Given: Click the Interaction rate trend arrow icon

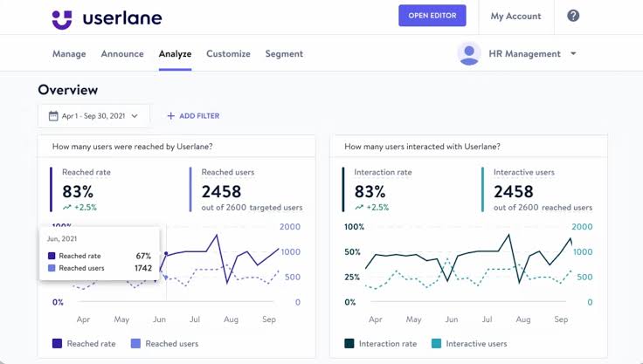Looking at the screenshot, I should coord(359,207).
